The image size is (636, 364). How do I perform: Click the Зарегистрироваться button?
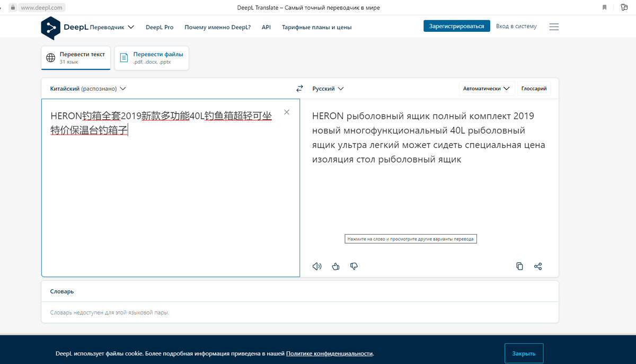click(457, 26)
